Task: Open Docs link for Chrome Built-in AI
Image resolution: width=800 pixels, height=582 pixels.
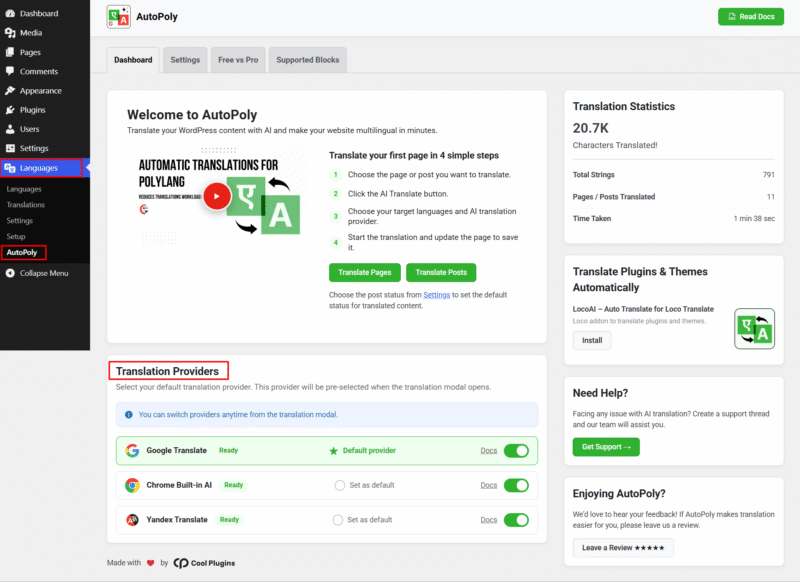Action: [488, 485]
